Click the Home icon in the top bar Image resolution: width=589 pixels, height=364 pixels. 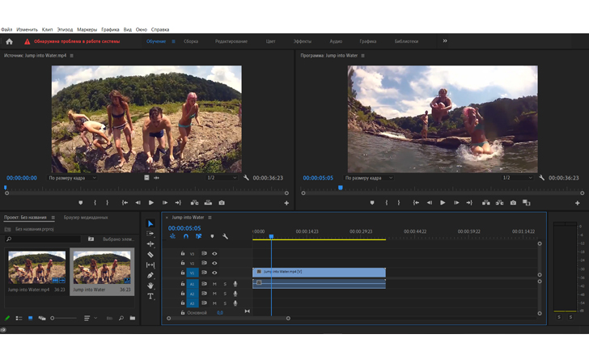click(x=10, y=41)
